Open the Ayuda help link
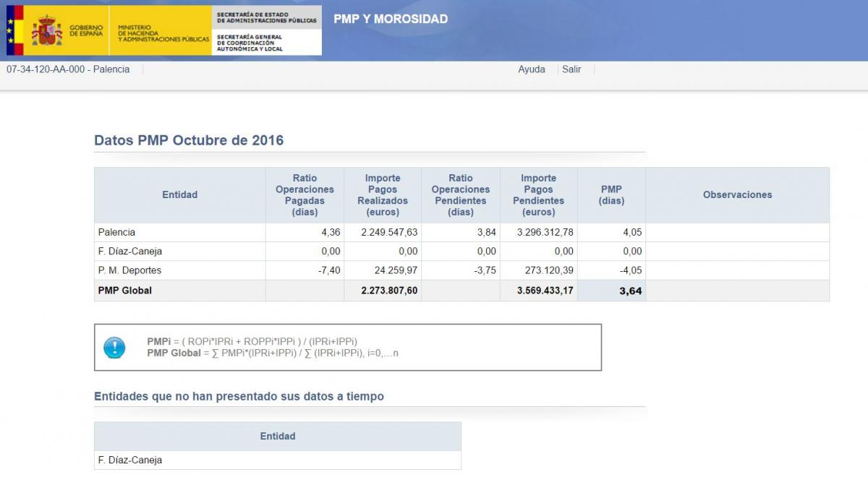The image size is (868, 480). coord(531,69)
